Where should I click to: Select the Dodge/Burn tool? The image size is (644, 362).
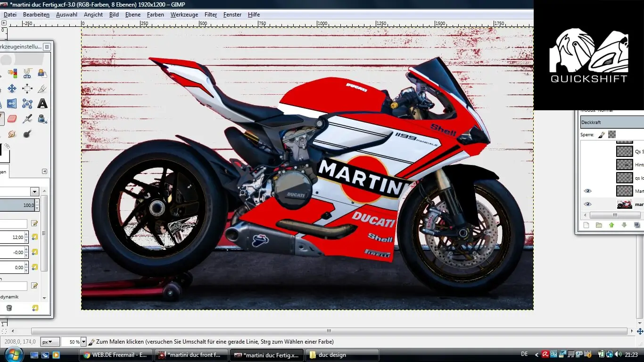[x=27, y=134]
